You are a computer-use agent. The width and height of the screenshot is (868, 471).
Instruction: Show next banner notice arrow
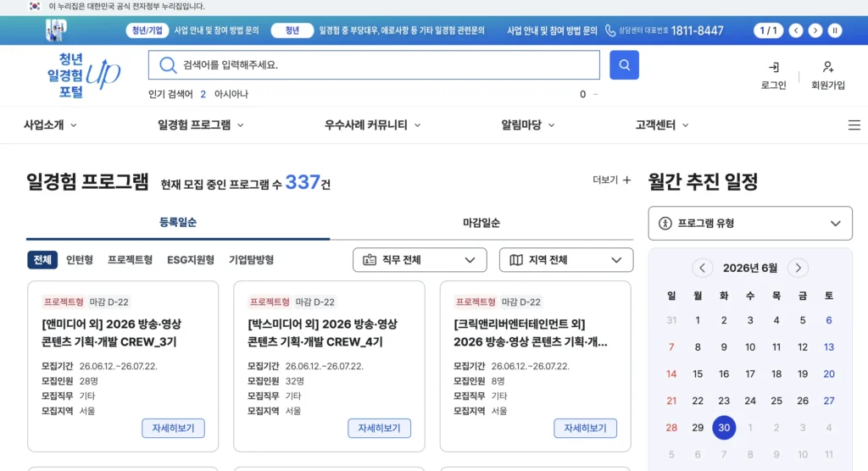815,30
